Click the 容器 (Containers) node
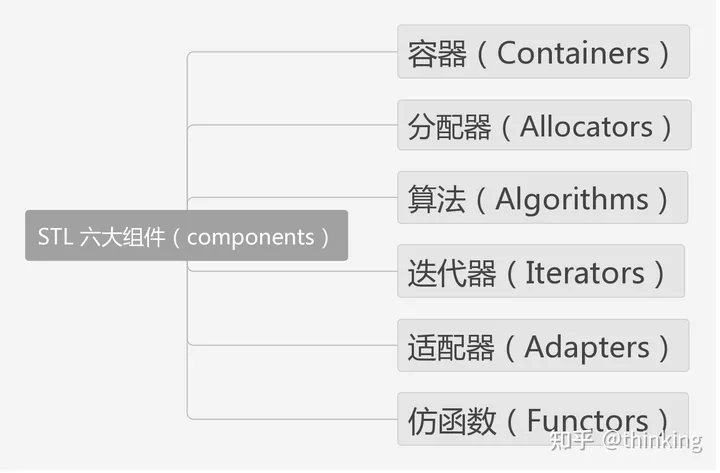Image resolution: width=720 pixels, height=473 pixels. 543,52
